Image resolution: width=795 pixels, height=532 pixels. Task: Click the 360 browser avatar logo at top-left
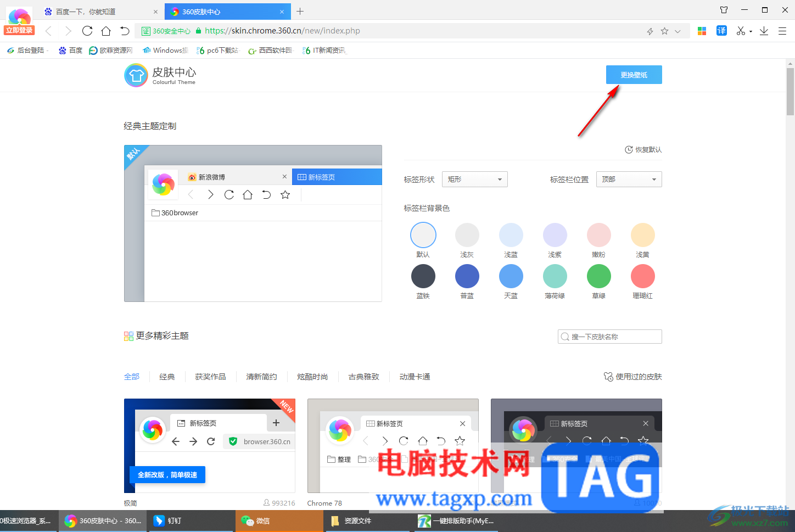pos(19,16)
